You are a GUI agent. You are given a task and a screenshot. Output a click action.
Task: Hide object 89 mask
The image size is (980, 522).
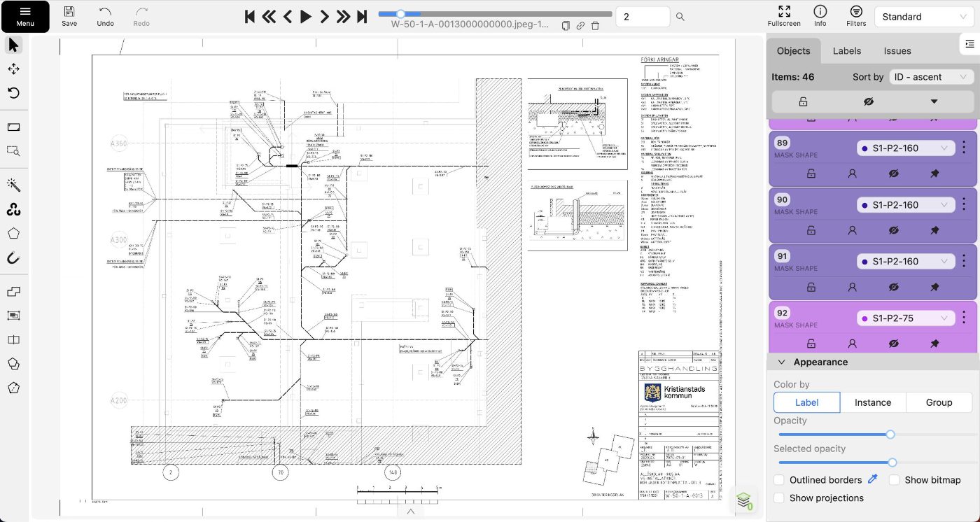point(893,174)
